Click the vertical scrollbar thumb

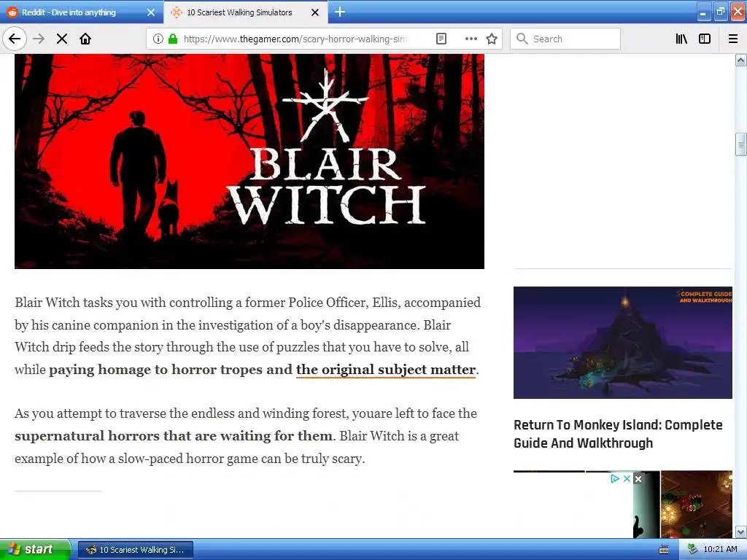[x=740, y=145]
